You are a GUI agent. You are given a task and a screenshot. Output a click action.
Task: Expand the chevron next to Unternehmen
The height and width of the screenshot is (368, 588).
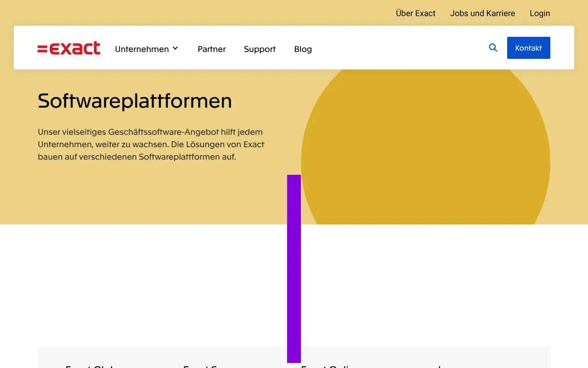[175, 48]
